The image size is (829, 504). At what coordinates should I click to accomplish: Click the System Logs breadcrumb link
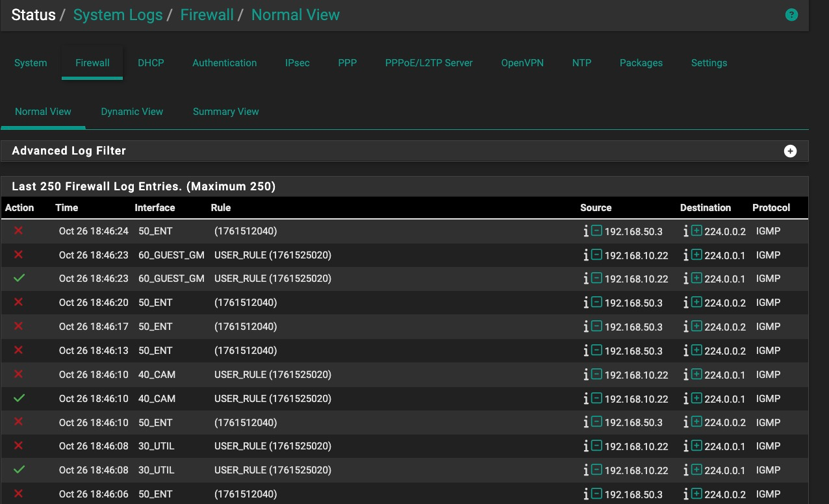(x=118, y=15)
